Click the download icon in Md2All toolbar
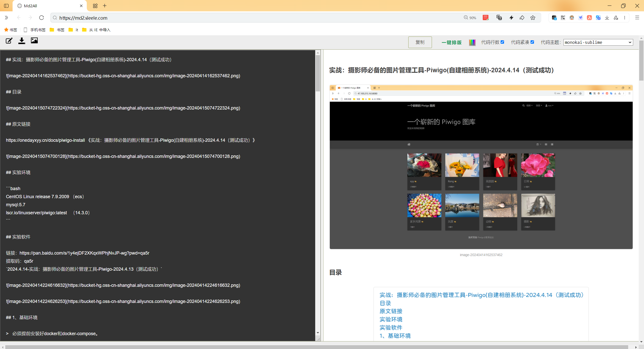 click(22, 41)
